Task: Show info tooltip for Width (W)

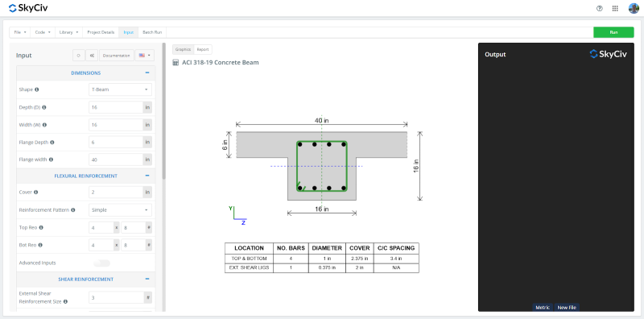Action: (x=44, y=125)
